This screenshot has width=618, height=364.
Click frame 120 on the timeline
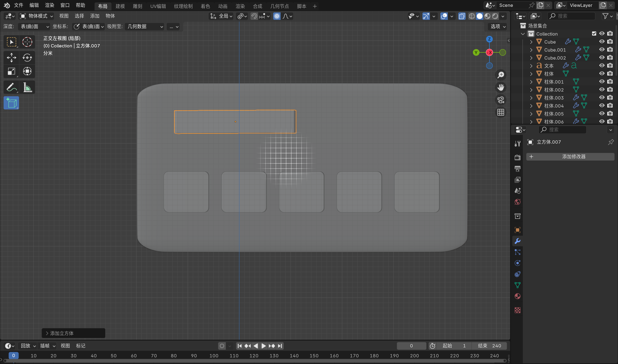pos(254,356)
